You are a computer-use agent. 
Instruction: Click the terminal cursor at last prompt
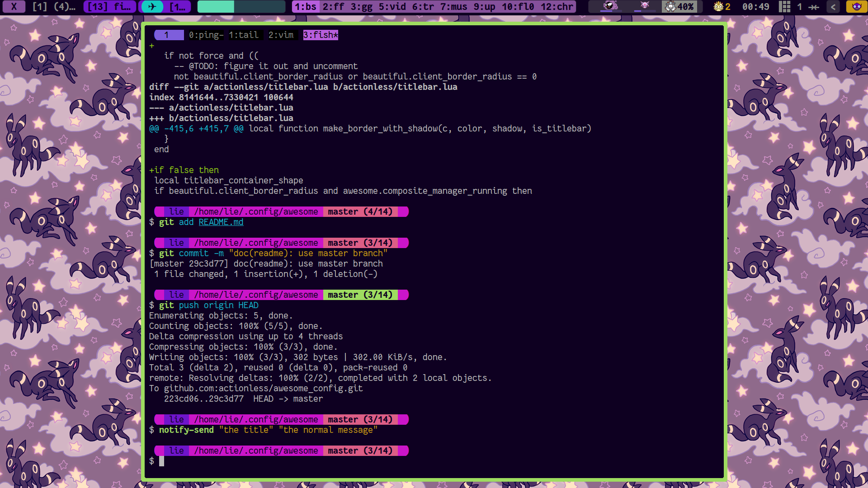tap(161, 461)
